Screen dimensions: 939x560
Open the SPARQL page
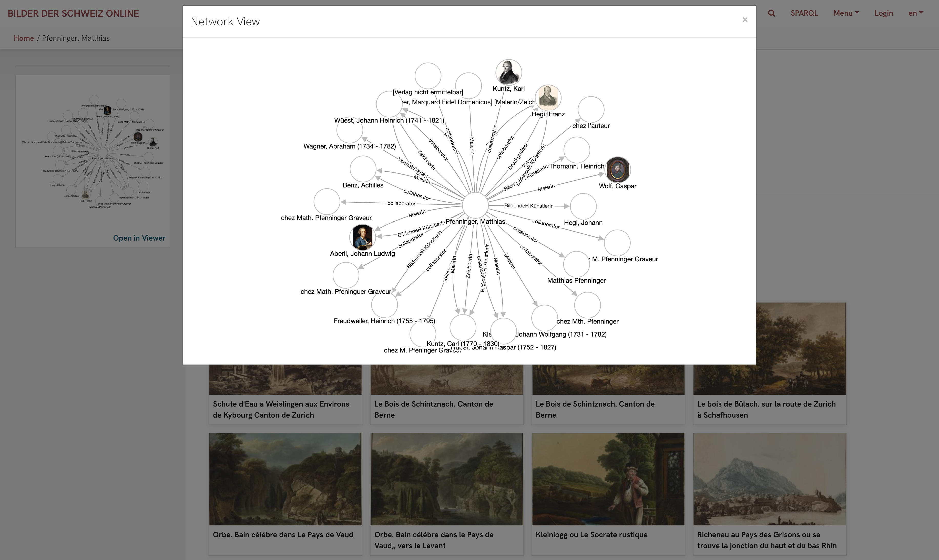(804, 13)
